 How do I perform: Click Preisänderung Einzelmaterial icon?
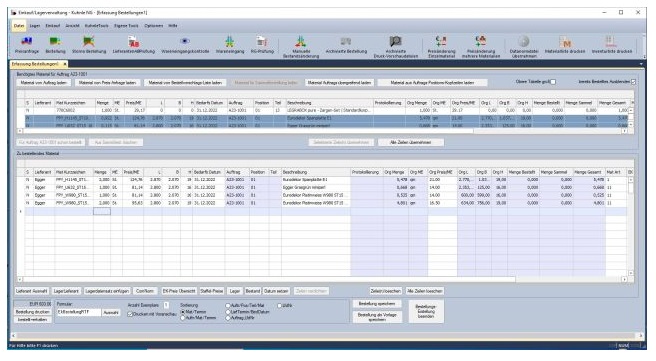(x=441, y=47)
